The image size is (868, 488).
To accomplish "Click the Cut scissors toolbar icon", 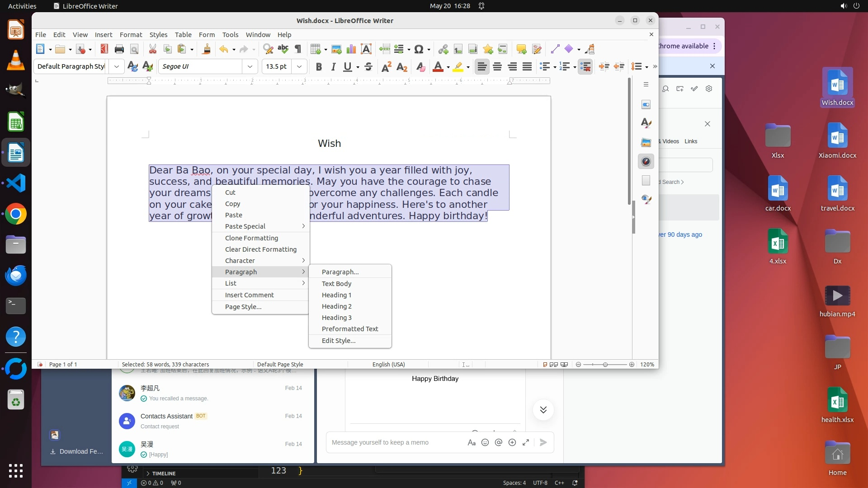I will click(x=153, y=49).
